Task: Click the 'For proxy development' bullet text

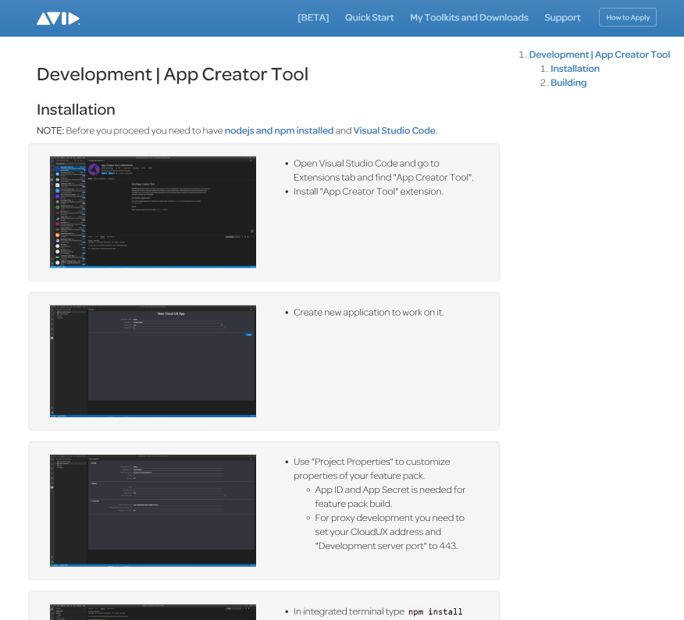Action: [x=389, y=532]
